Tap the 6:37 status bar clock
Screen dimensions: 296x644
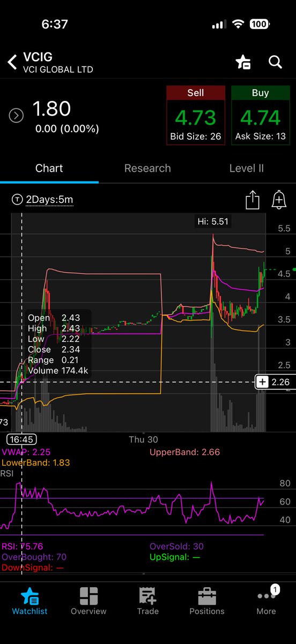point(55,25)
